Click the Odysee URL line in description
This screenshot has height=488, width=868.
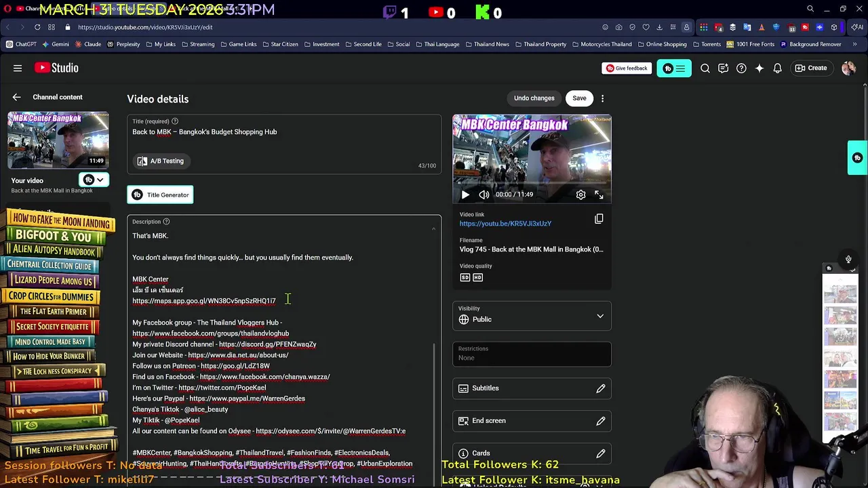269,431
